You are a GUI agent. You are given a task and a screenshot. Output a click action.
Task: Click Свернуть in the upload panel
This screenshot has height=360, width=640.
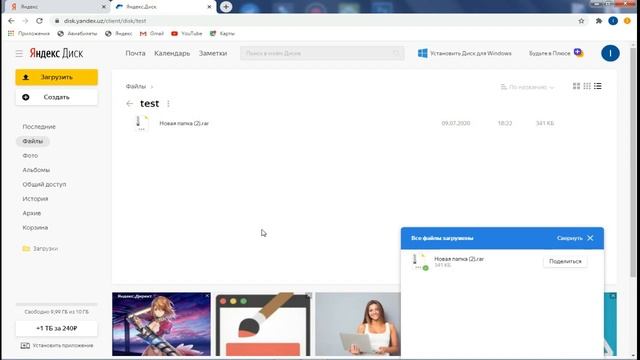click(569, 238)
